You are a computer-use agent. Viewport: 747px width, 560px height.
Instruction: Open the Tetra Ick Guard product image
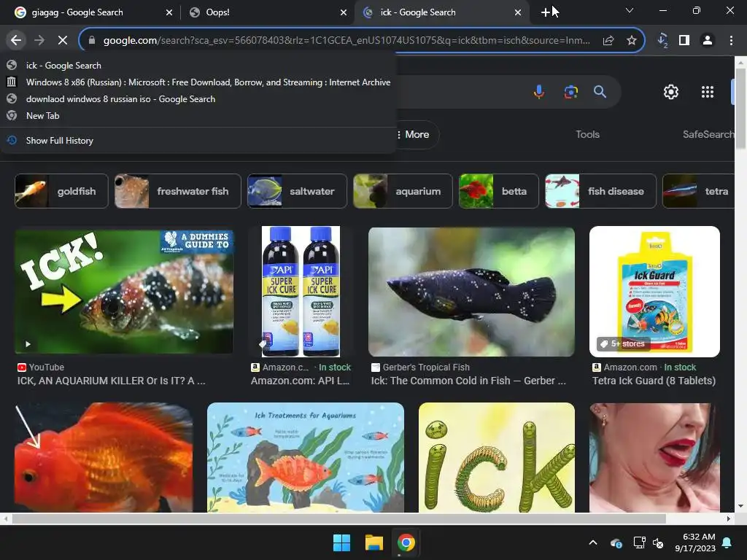click(654, 292)
